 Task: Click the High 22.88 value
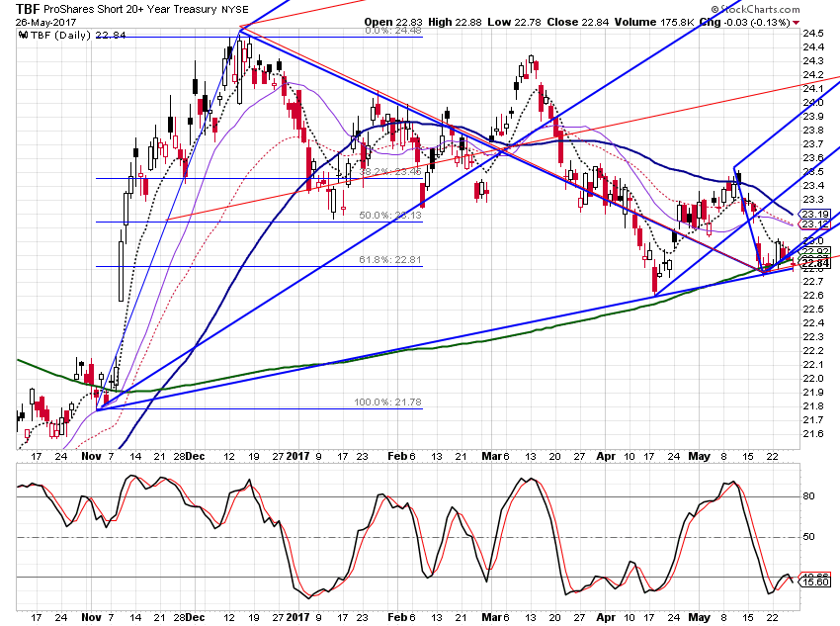[x=455, y=22]
